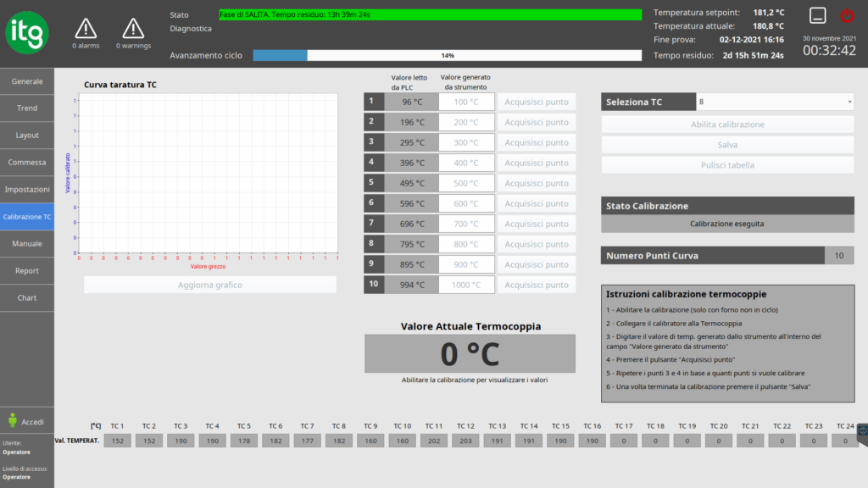Click Abilita calibrazione button
This screenshot has width=868, height=488.
(727, 125)
